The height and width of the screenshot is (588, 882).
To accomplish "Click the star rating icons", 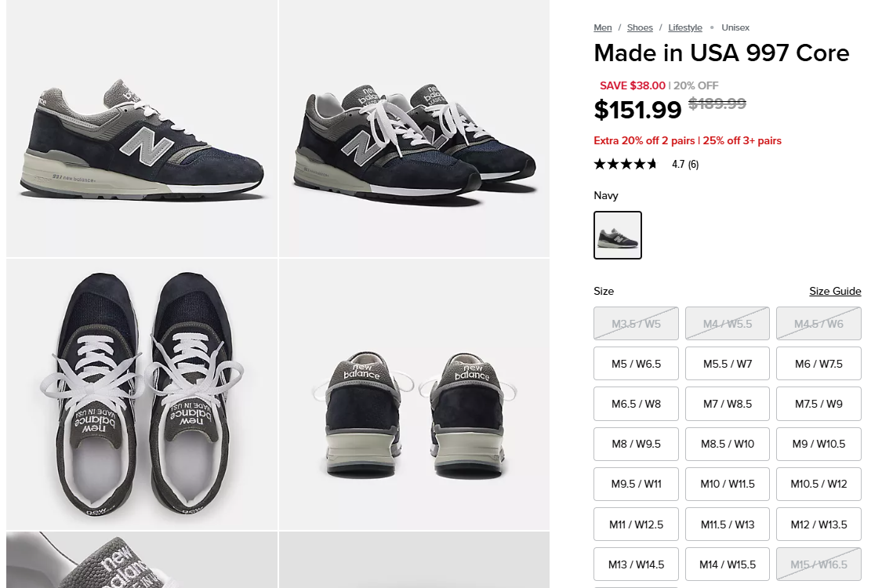I will tap(626, 164).
